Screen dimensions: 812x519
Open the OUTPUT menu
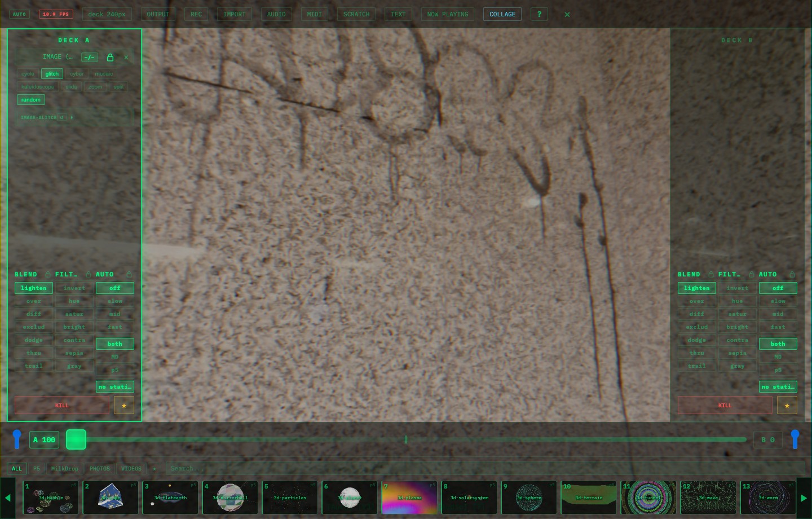158,14
